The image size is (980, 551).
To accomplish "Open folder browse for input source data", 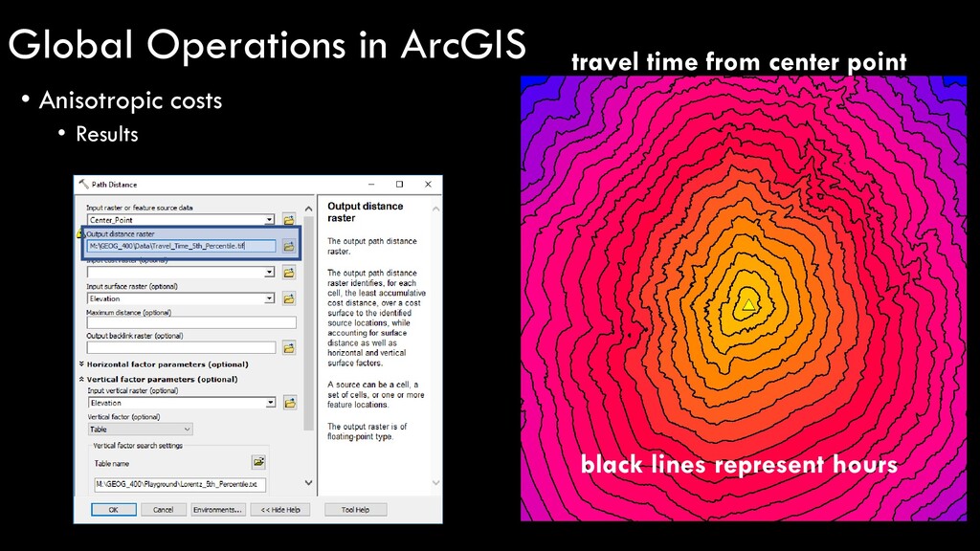I will (289, 220).
